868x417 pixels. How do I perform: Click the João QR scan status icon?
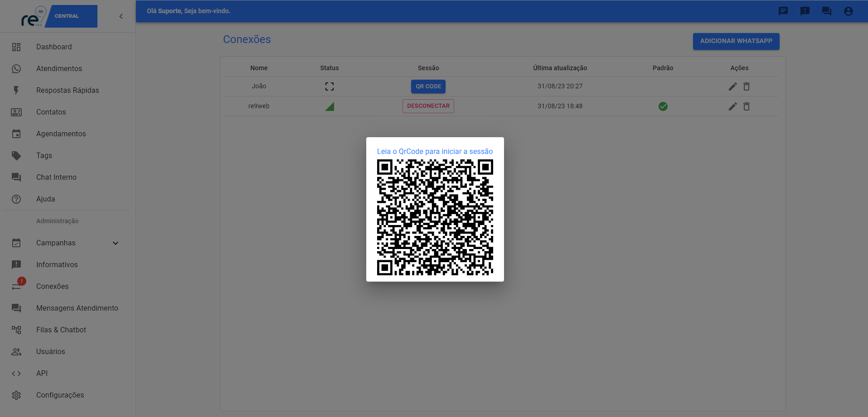coord(330,86)
